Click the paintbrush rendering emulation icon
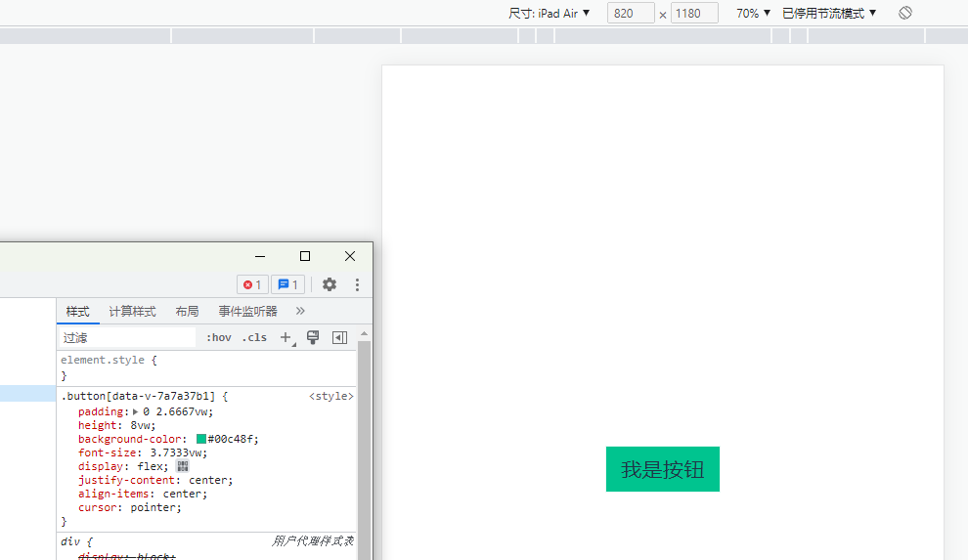 (x=313, y=337)
